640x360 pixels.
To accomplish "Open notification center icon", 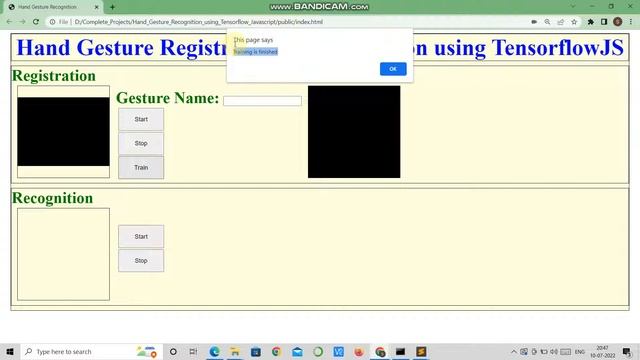I will pos(627,351).
